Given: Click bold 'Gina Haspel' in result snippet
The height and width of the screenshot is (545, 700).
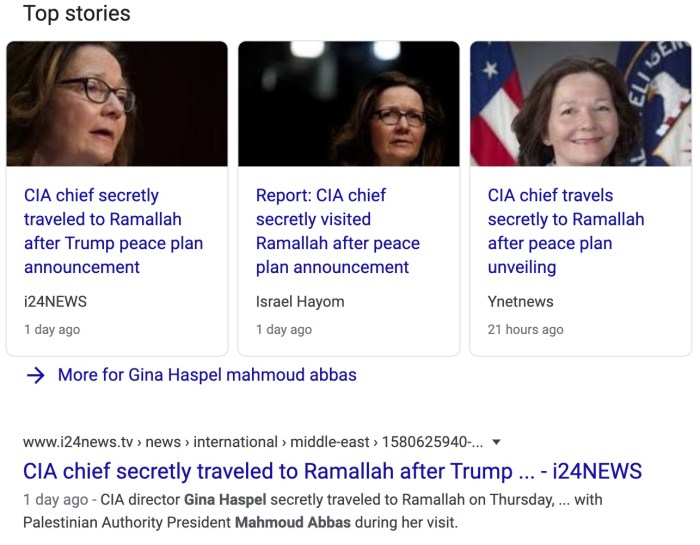Looking at the screenshot, I should point(225,499).
